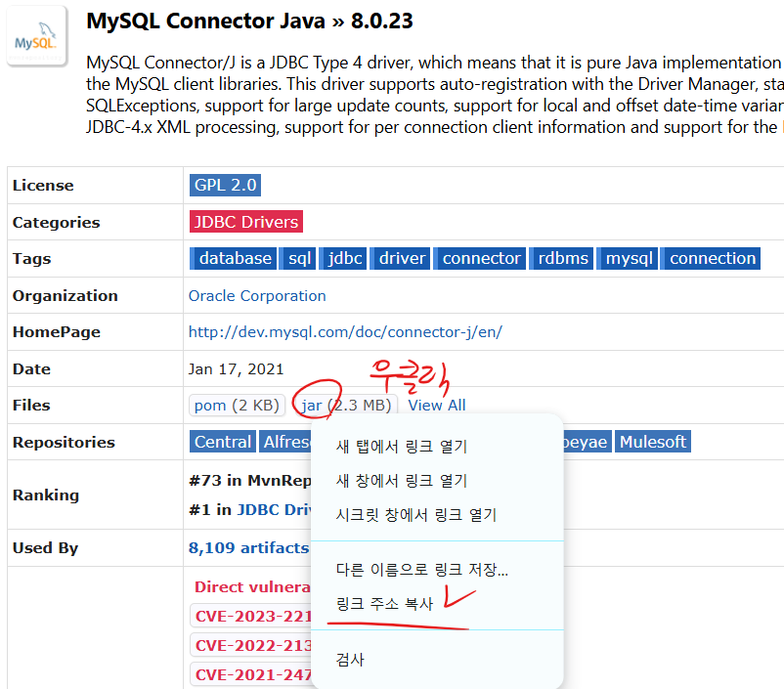Open the Central repository

click(x=223, y=442)
